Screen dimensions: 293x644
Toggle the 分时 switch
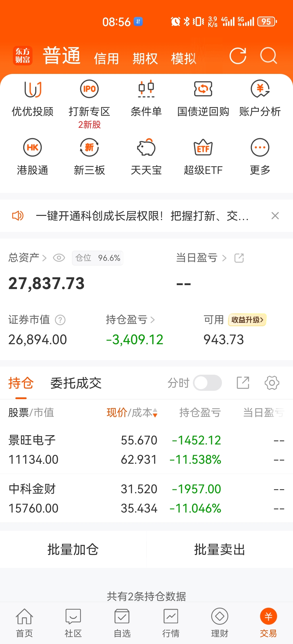207,383
